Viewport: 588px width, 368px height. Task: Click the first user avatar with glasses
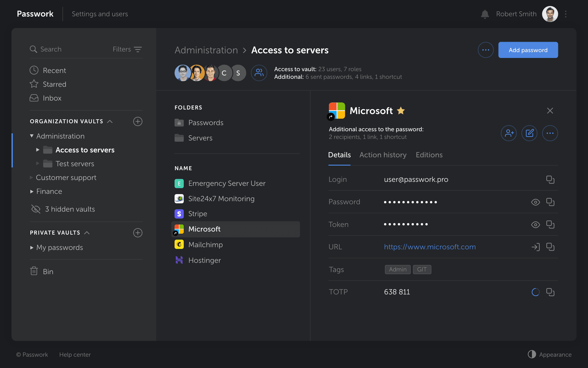coord(183,73)
